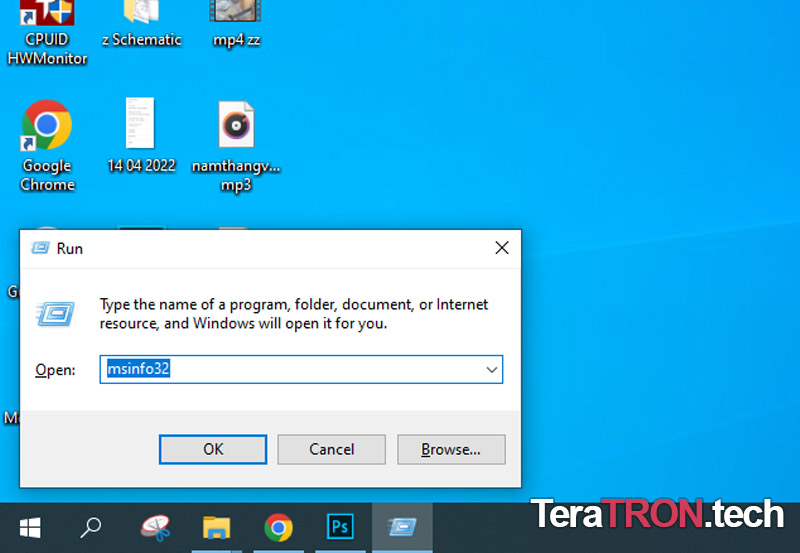Click the Open text field containing msinfo32
800x553 pixels.
(x=301, y=369)
